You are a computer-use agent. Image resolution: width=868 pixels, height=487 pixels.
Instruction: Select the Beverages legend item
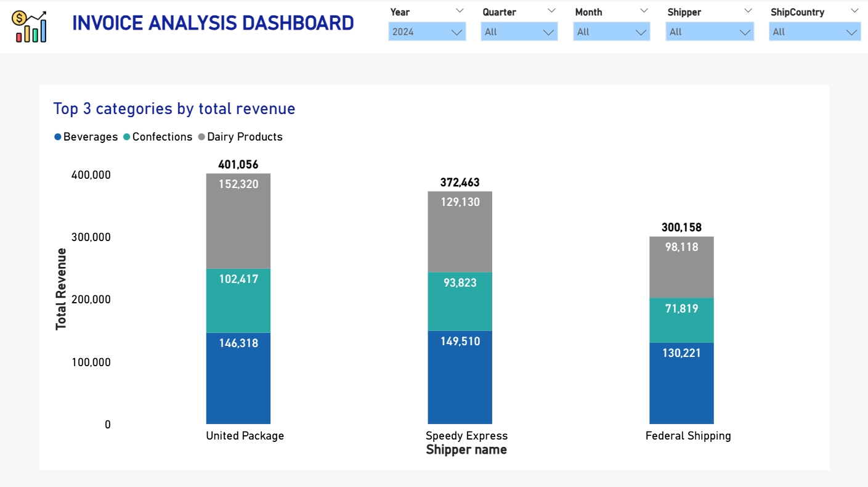coord(86,137)
